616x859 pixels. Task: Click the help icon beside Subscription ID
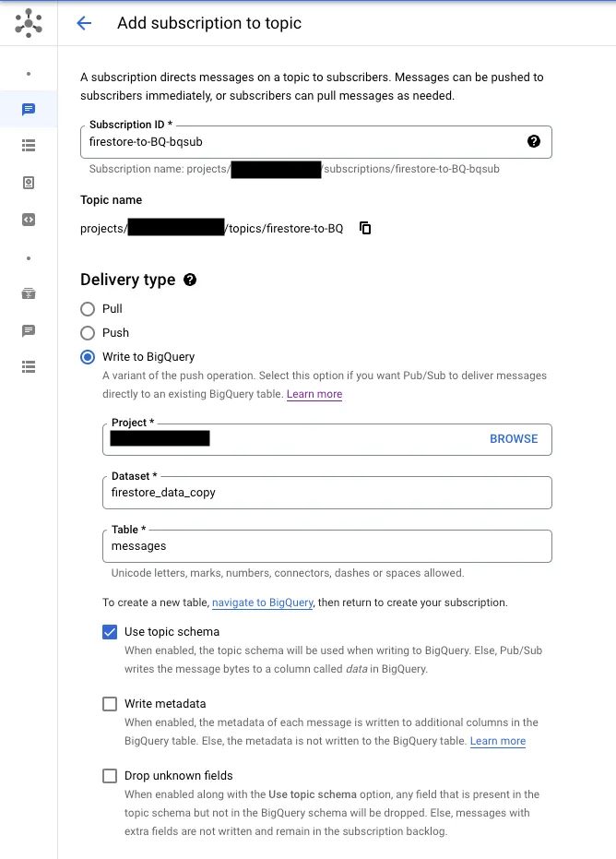click(533, 141)
